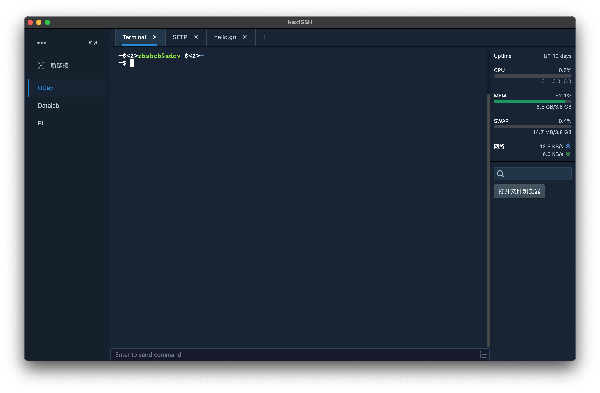Screen dimensions: 600x393
Task: Click the green MEM usage bar
Action: click(x=530, y=101)
